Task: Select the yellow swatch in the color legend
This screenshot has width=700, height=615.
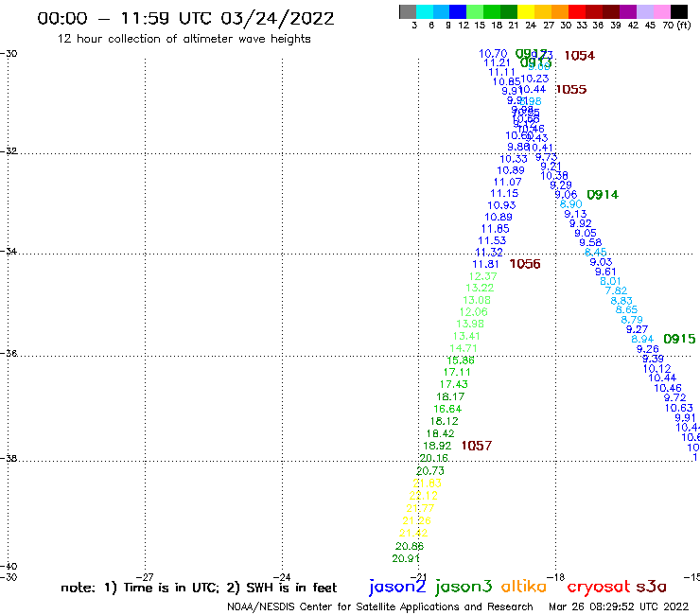Action: [x=526, y=11]
